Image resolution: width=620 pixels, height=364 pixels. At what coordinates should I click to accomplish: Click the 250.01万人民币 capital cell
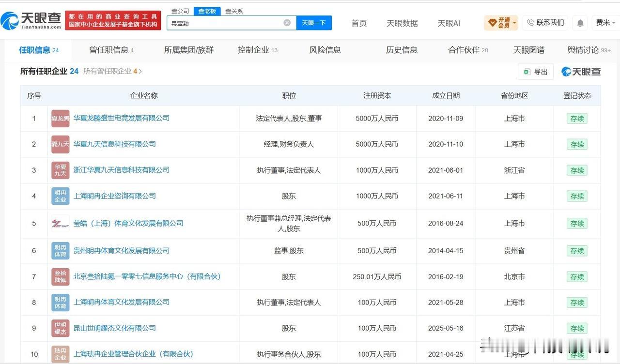point(377,277)
